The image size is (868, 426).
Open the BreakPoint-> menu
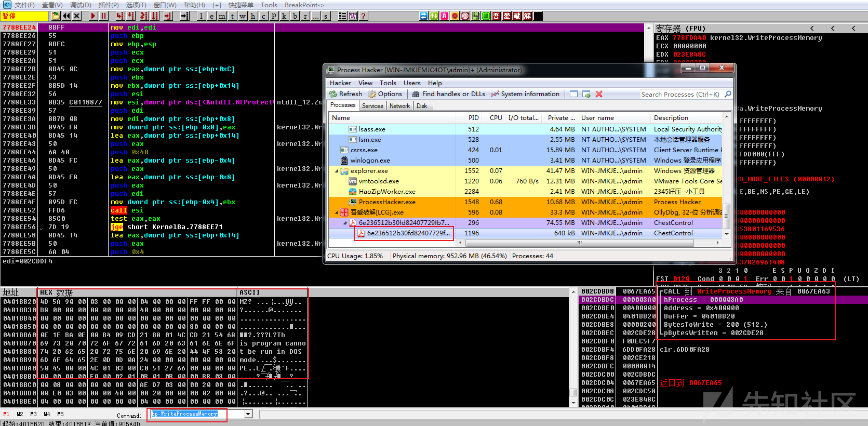coord(304,5)
